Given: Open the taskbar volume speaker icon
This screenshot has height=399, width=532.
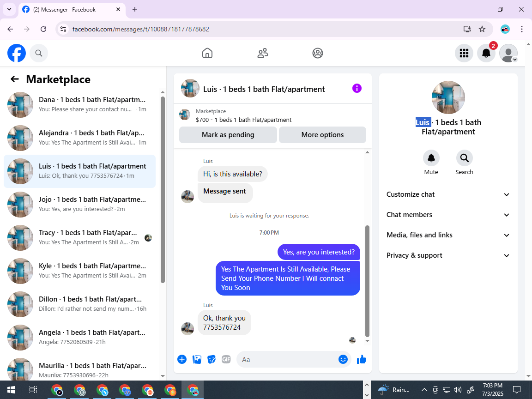Looking at the screenshot, I should 457,390.
